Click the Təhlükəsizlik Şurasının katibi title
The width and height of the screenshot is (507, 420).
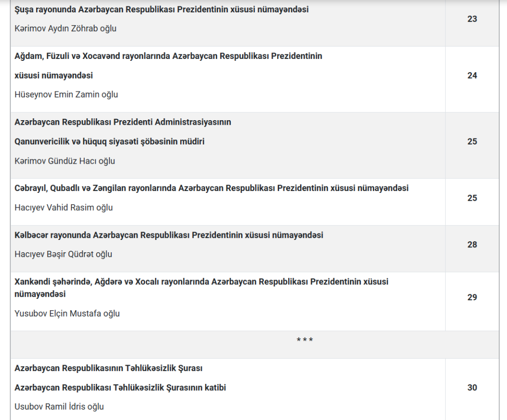click(120, 388)
